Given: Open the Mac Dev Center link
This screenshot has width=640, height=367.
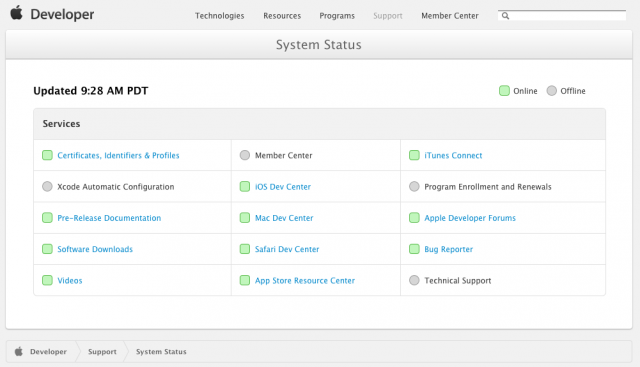Looking at the screenshot, I should (284, 218).
